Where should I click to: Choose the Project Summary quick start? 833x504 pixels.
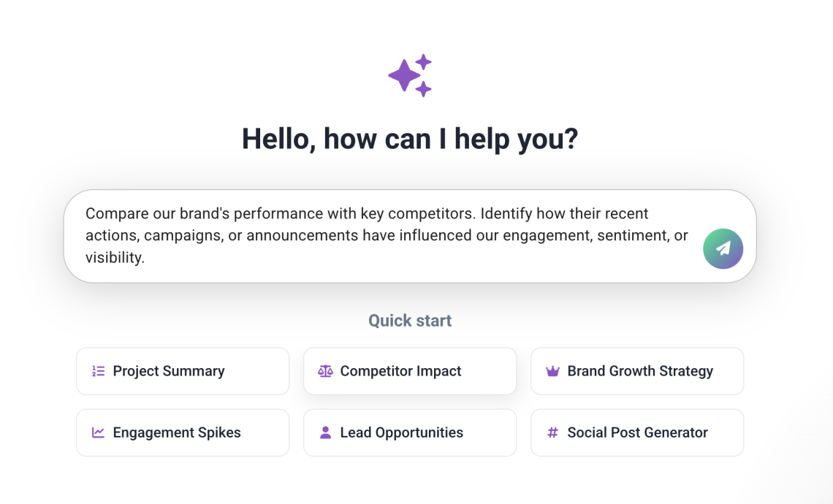coord(183,371)
